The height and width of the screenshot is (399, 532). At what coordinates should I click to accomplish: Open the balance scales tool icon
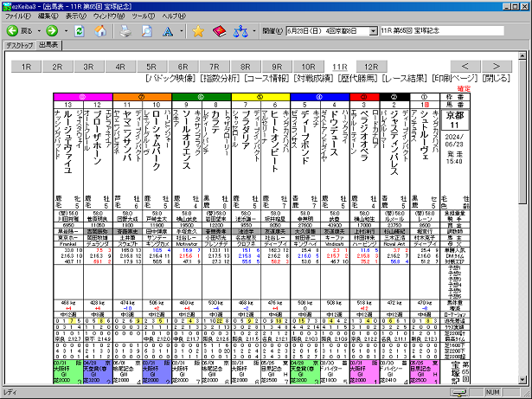[240, 31]
